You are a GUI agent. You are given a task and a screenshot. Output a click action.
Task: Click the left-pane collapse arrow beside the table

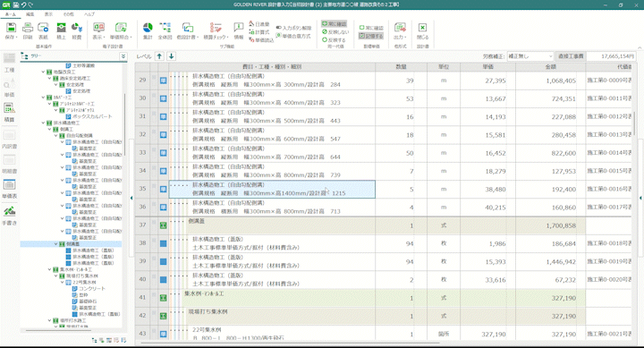[131, 198]
